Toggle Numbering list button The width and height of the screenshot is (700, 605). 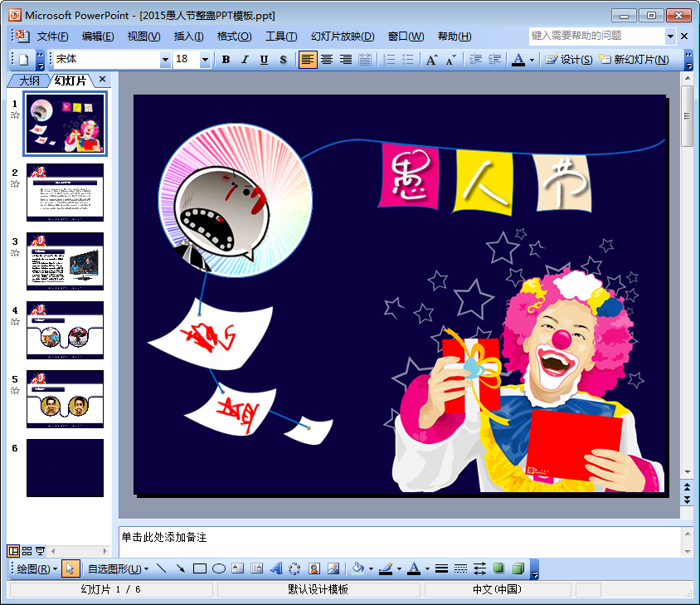click(x=389, y=60)
